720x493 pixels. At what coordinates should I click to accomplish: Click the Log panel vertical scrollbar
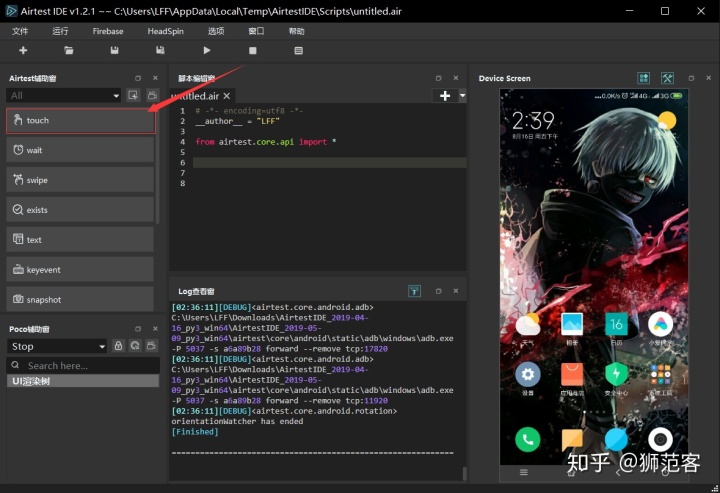(464, 473)
